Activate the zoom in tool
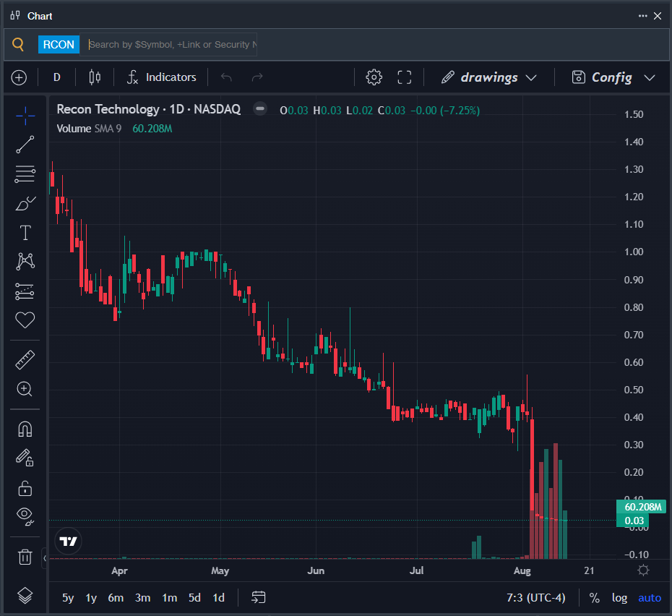 (25, 389)
